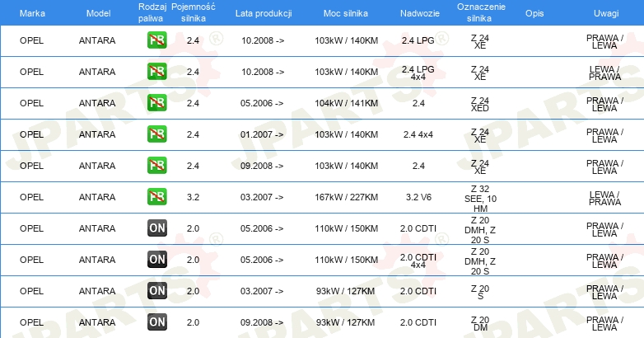The image size is (644, 338).
Task: Select the Z 20 DM engine code cell
Action: pyautogui.click(x=480, y=324)
